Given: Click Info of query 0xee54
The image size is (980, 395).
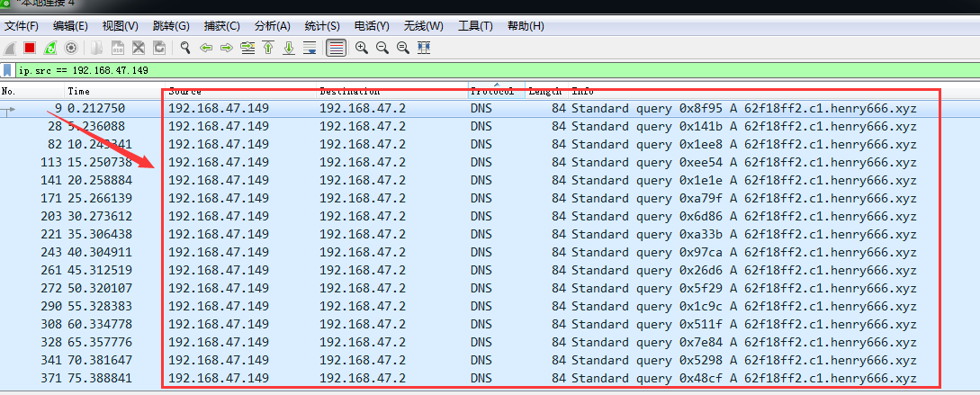Looking at the screenshot, I should pyautogui.click(x=743, y=163).
